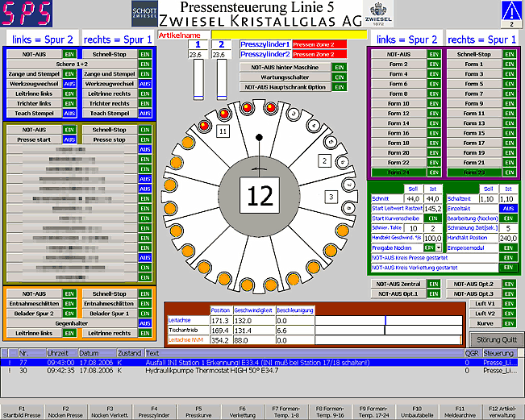The height and width of the screenshot is (420, 525).
Task: Click Tischantrieb Geschwindigkeit value 131.4
Action: [254, 331]
